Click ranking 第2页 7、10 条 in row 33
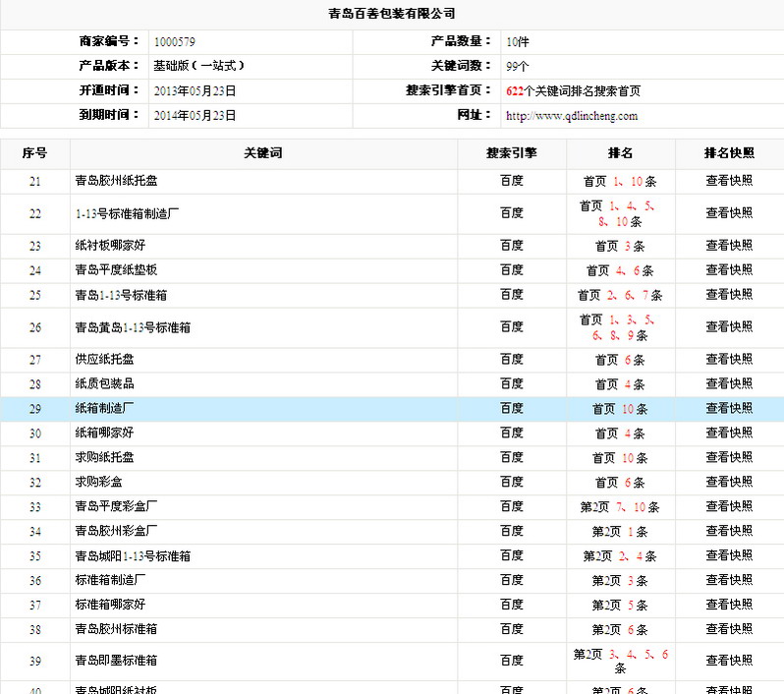 (620, 507)
